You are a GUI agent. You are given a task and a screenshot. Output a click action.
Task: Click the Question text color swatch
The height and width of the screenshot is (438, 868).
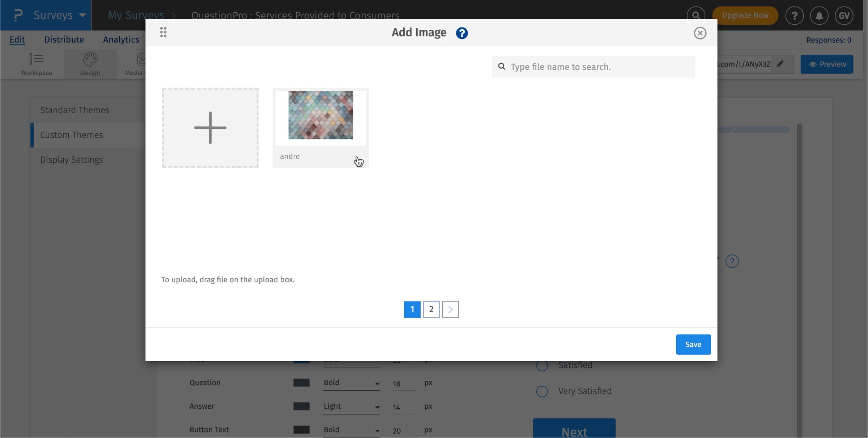(x=301, y=383)
